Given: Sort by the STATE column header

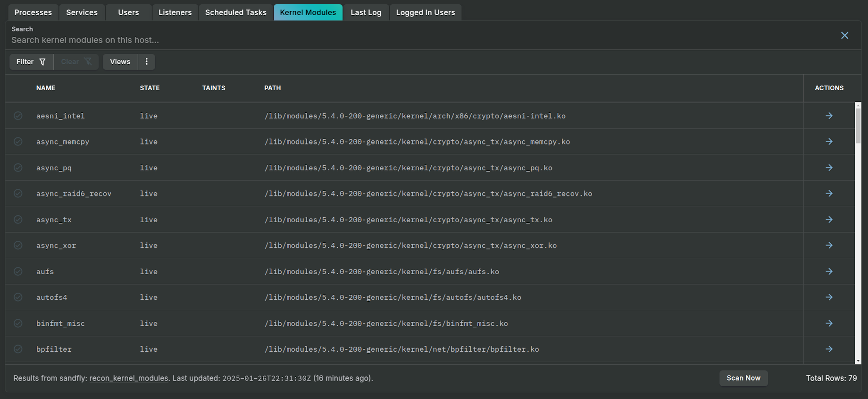Looking at the screenshot, I should [x=150, y=88].
